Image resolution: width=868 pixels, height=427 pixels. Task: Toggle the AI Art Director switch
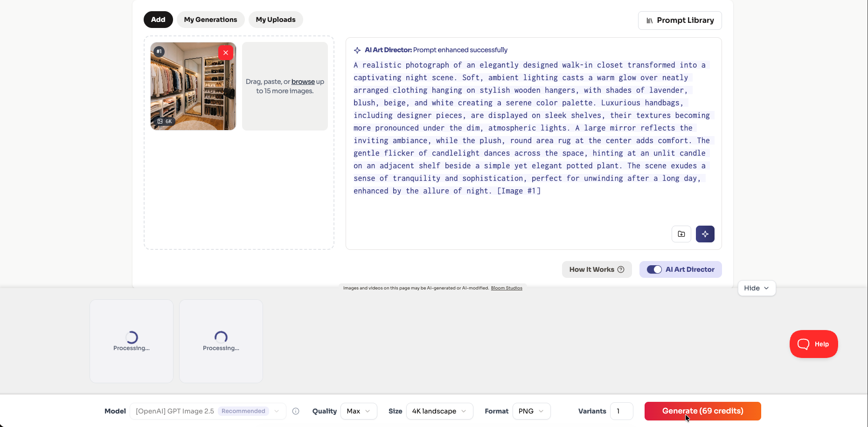(x=654, y=269)
